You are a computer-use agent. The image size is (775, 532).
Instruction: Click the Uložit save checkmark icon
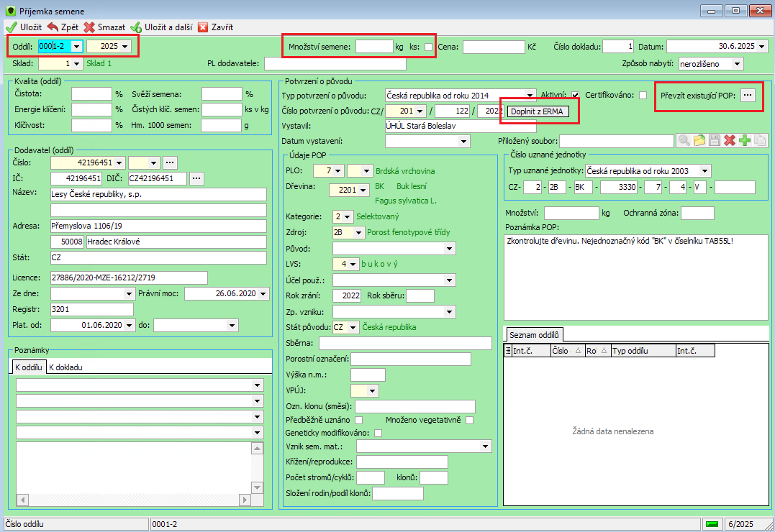click(x=12, y=27)
